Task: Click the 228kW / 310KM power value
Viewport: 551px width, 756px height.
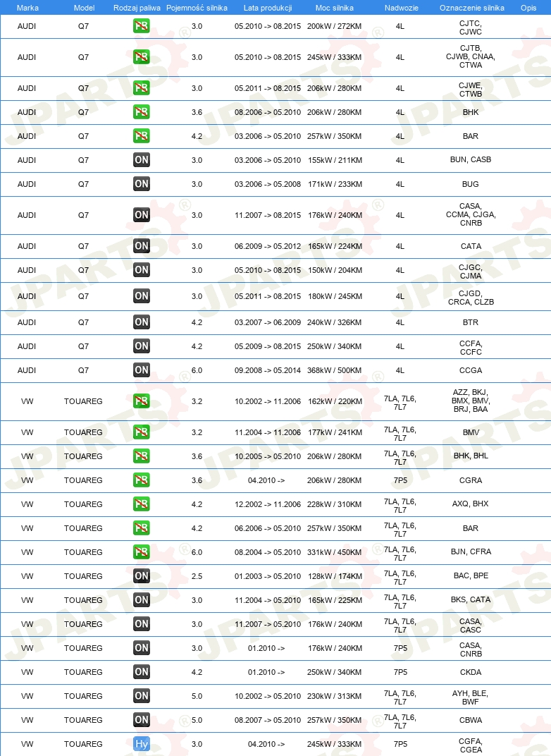Action: tap(334, 504)
